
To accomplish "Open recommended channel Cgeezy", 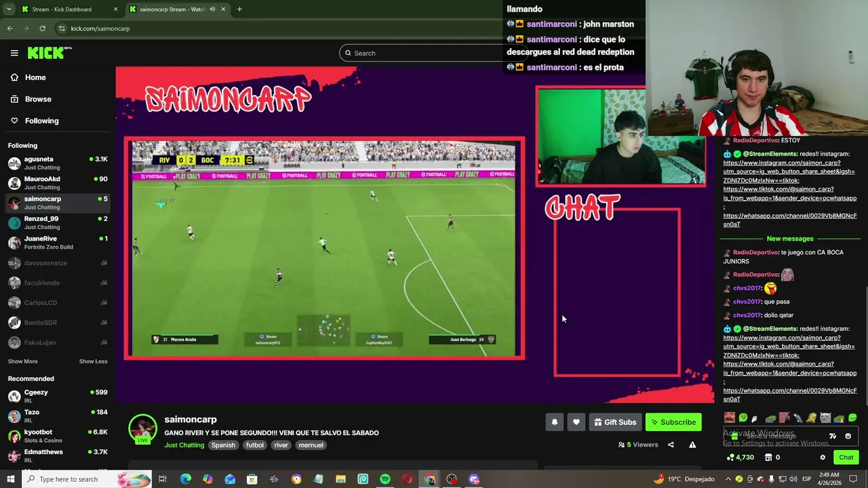I will (x=58, y=396).
